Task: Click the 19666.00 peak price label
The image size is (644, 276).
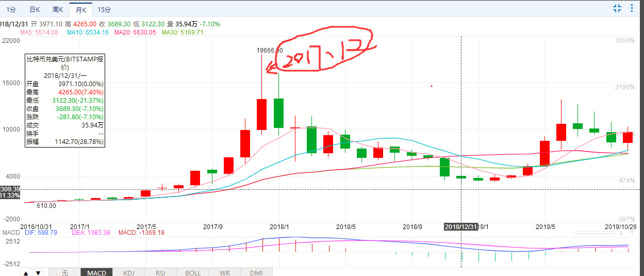Action: tap(270, 51)
